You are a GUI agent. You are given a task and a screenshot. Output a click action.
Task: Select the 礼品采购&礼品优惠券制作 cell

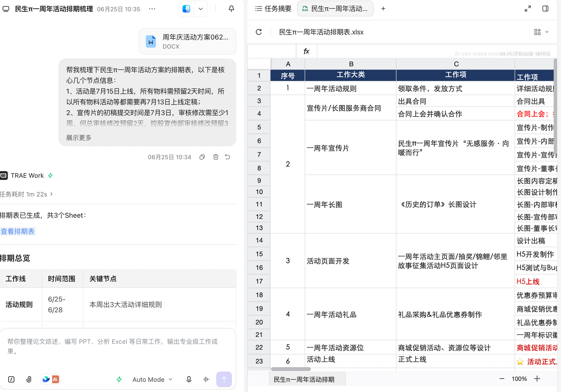(455, 314)
